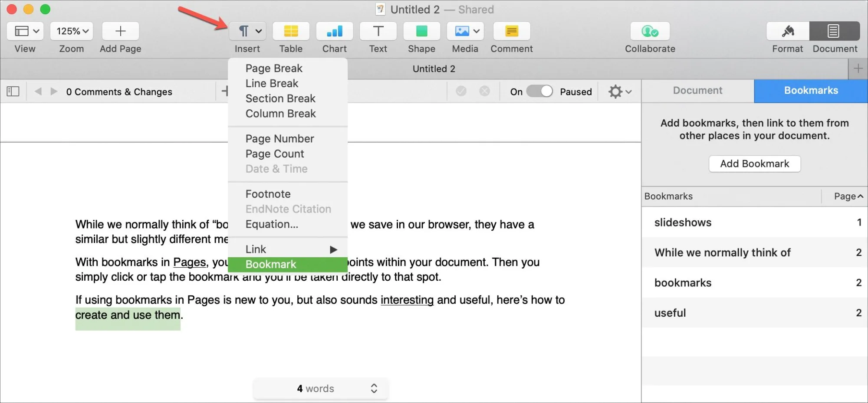Toggle the comments and changes pane
Screen dimensions: 868x403
(13, 91)
